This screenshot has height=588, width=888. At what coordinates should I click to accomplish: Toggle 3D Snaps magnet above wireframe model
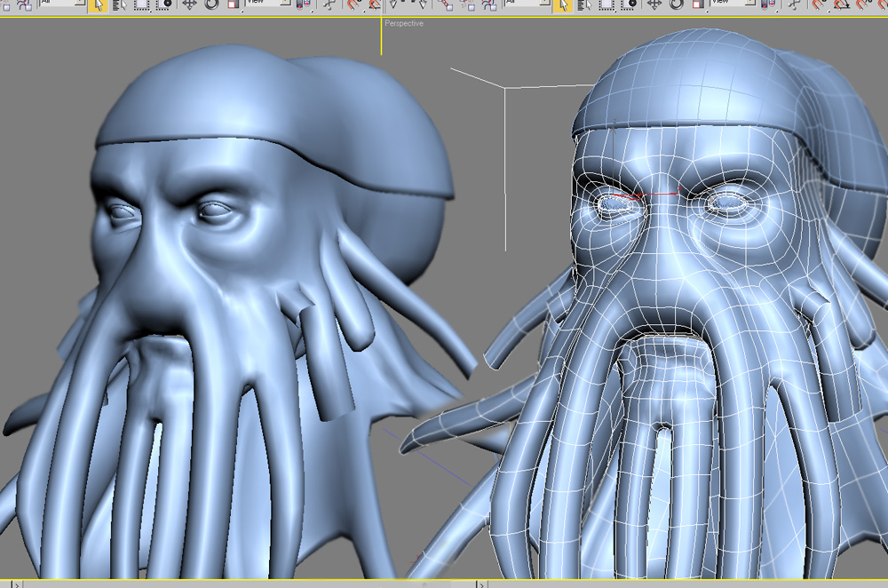[819, 5]
